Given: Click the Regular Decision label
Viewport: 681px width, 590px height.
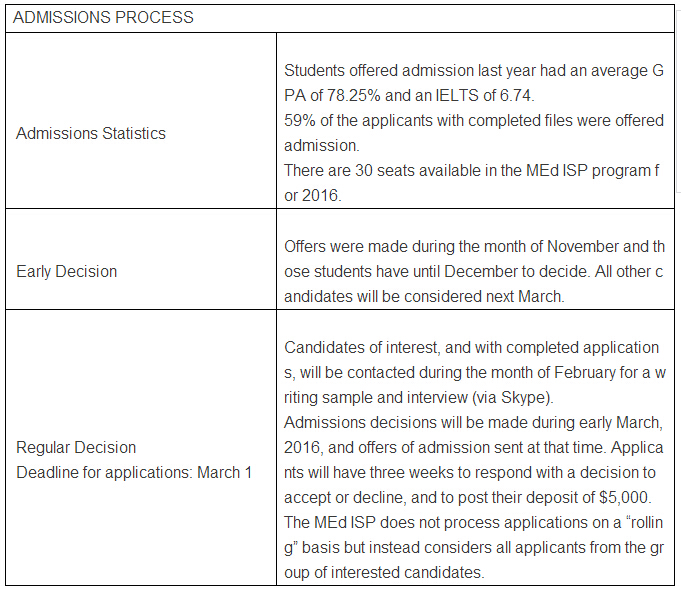Looking at the screenshot, I should pyautogui.click(x=76, y=447).
